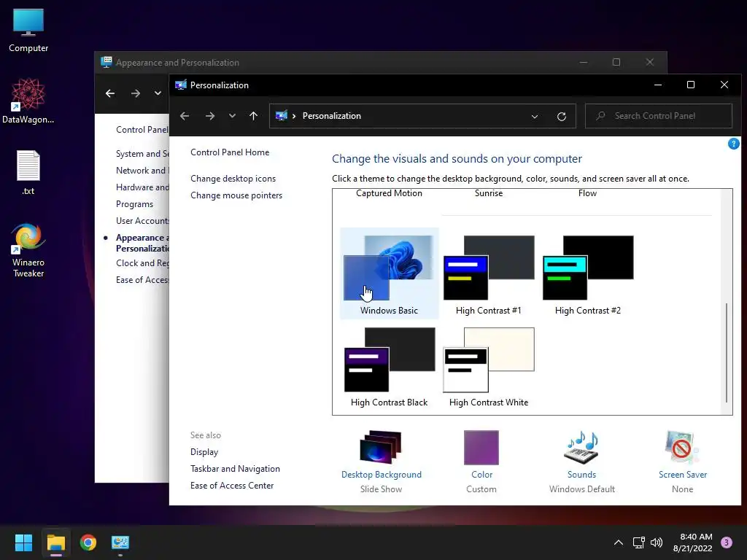Open Change mouse pointers link

coord(236,195)
